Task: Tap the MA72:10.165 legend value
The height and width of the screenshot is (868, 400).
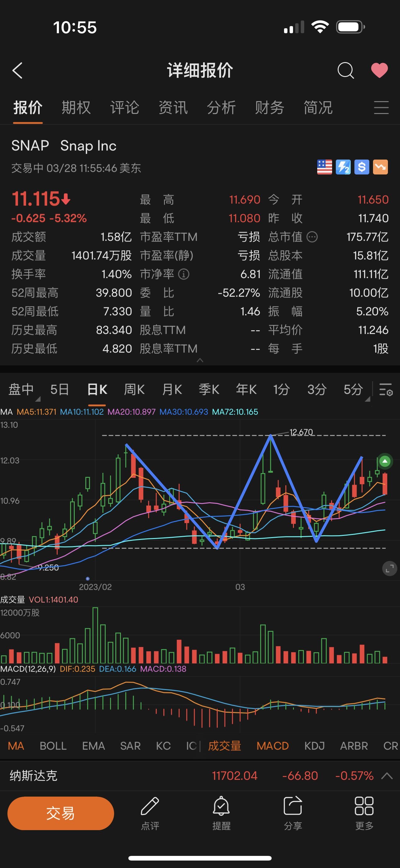Action: click(x=235, y=412)
